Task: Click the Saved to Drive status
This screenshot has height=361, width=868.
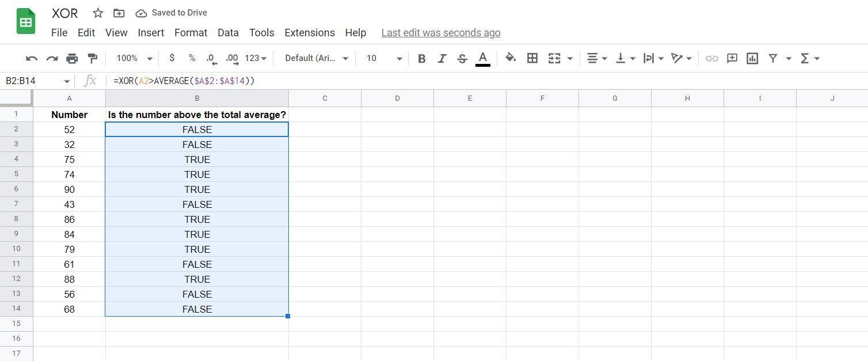Action: pos(172,13)
